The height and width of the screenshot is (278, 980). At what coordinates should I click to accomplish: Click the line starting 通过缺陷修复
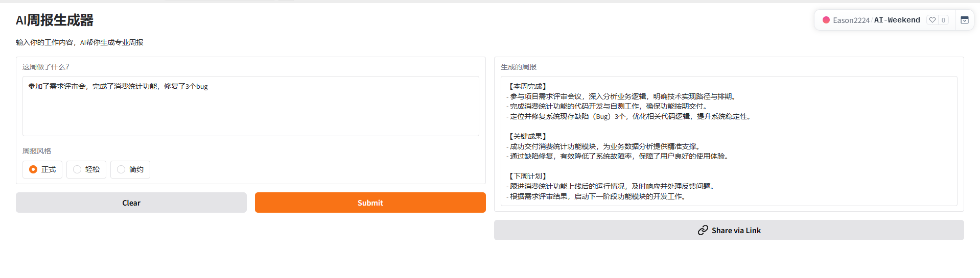pos(619,157)
